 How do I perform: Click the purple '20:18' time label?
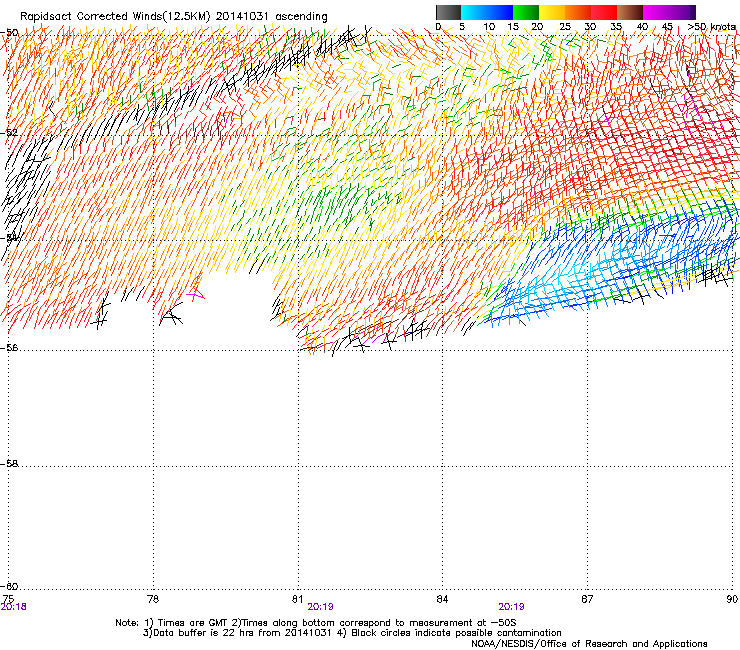14,607
